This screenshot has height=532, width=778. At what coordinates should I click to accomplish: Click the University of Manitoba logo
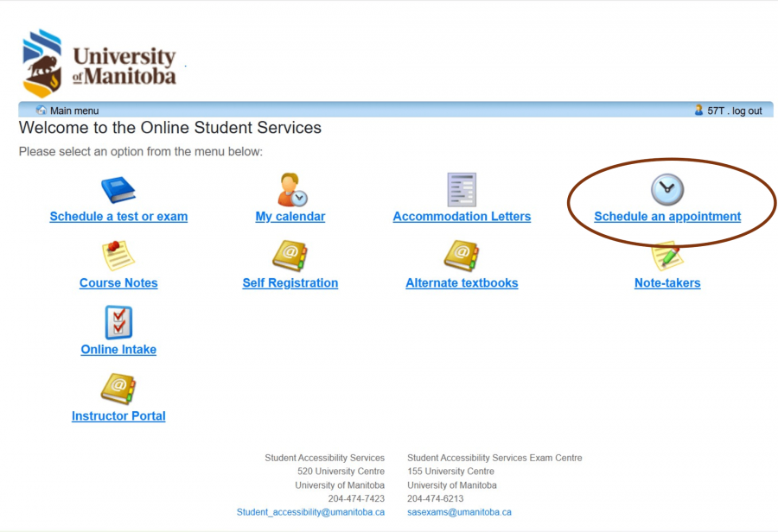tap(99, 64)
